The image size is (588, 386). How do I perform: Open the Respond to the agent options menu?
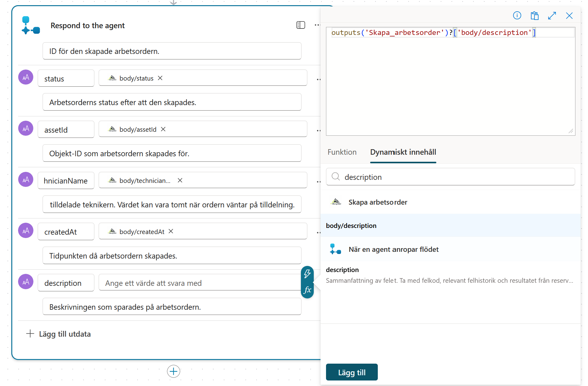(x=317, y=25)
